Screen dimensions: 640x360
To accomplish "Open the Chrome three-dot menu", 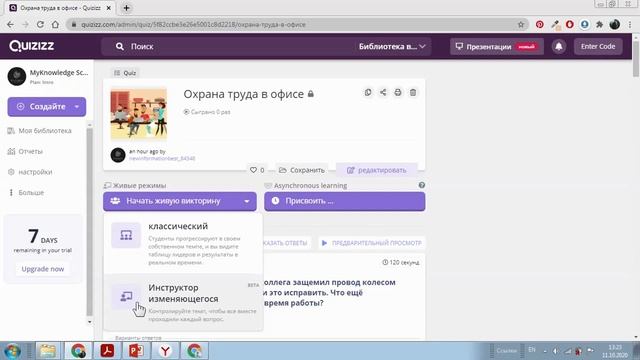I will (630, 24).
